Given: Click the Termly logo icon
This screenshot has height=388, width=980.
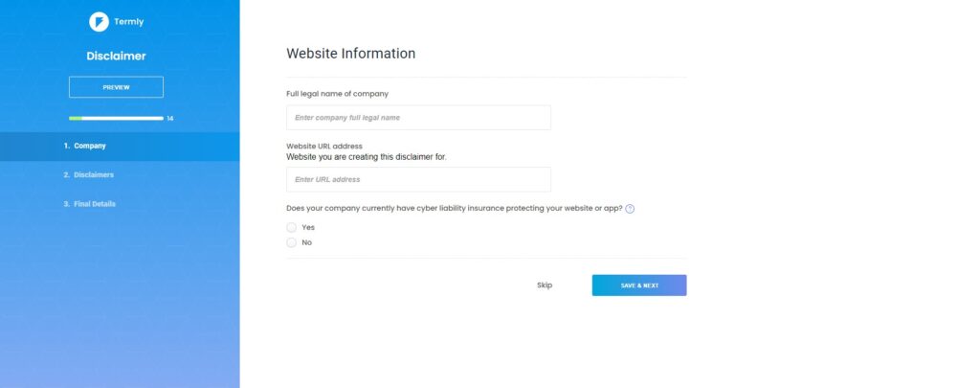Looking at the screenshot, I should click(x=99, y=21).
